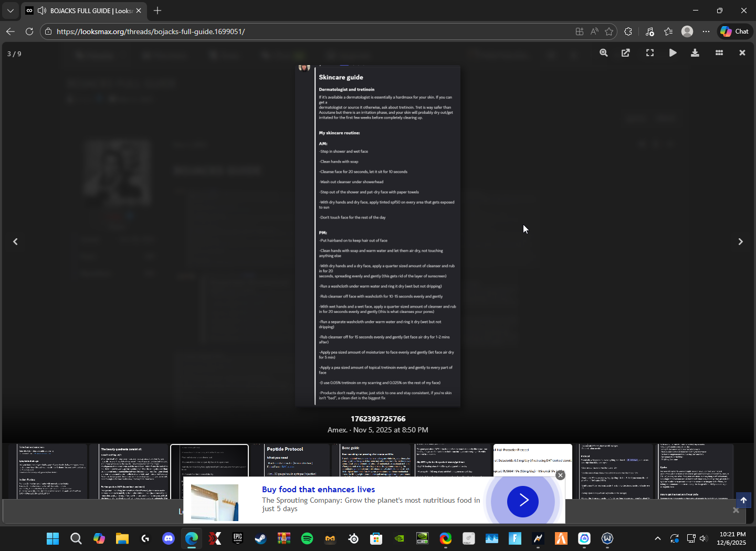Expand browser Settings and more menu
756x551 pixels.
pyautogui.click(x=706, y=31)
